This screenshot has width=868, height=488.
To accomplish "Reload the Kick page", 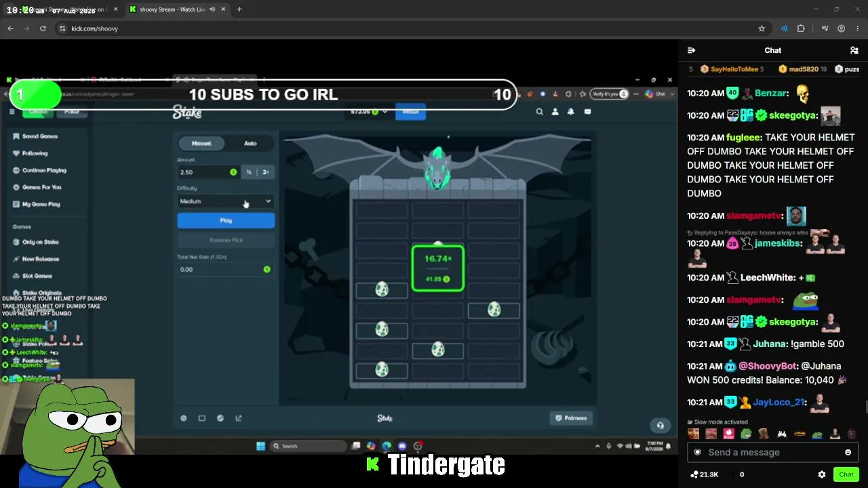I will 43,28.
